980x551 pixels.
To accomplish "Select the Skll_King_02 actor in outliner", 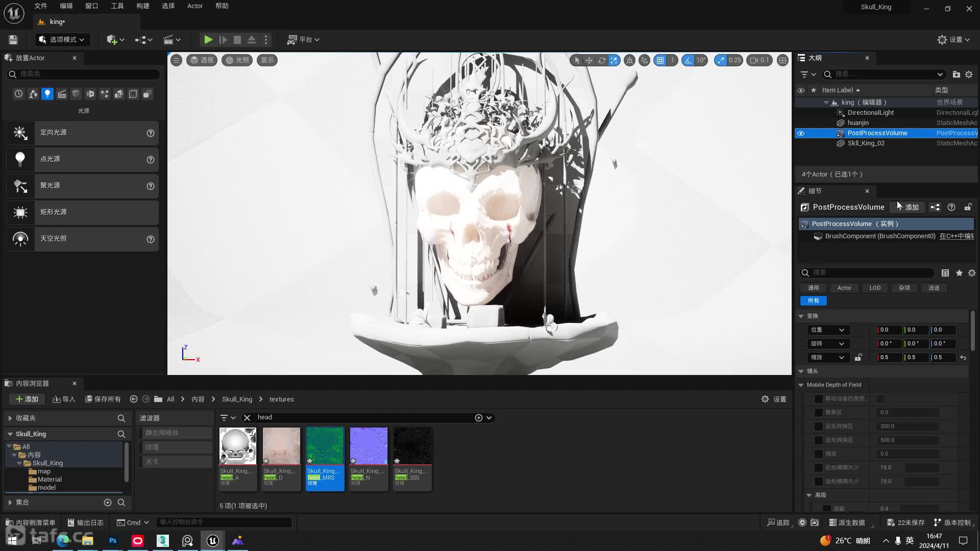I will pyautogui.click(x=886, y=143).
